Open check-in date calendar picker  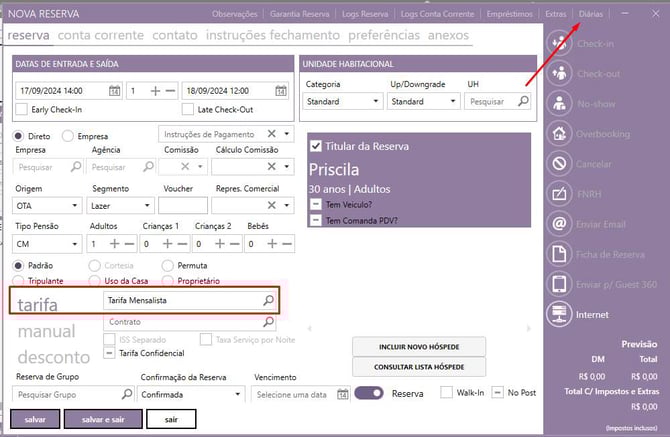[x=113, y=91]
